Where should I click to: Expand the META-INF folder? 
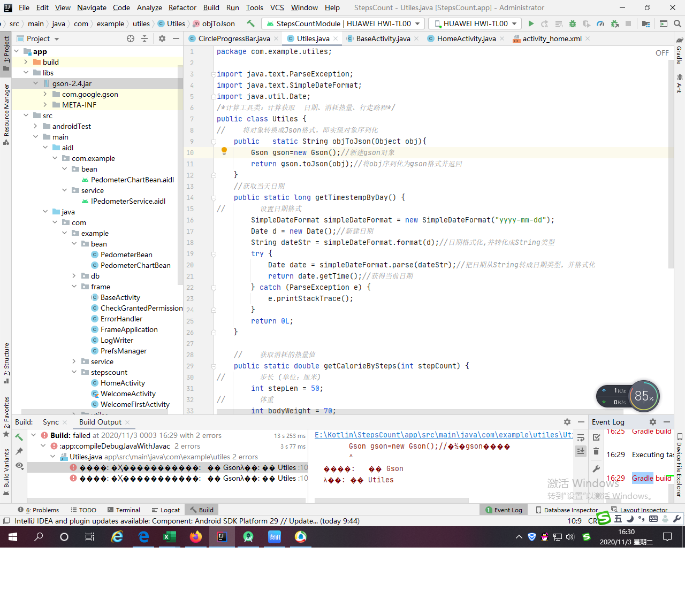(x=45, y=105)
